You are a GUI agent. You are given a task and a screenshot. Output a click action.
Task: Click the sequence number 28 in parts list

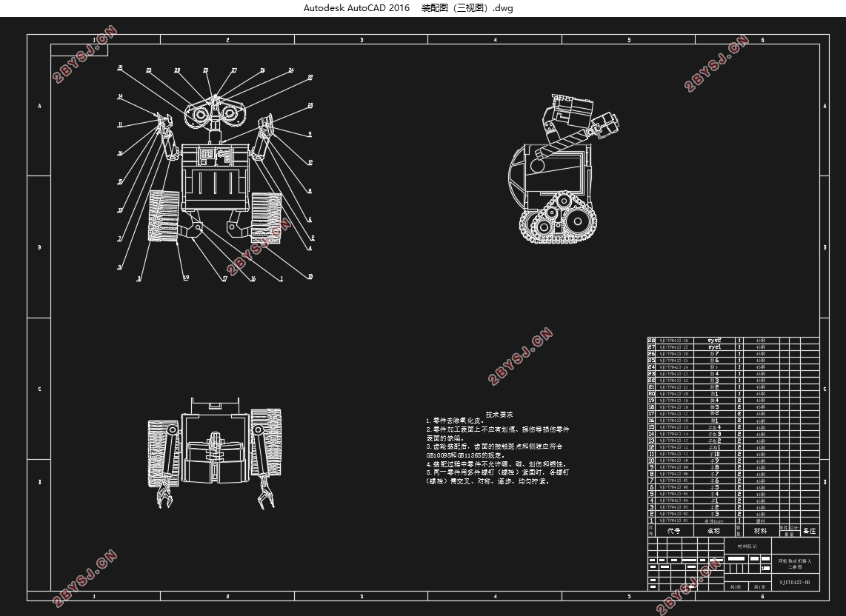click(x=652, y=341)
